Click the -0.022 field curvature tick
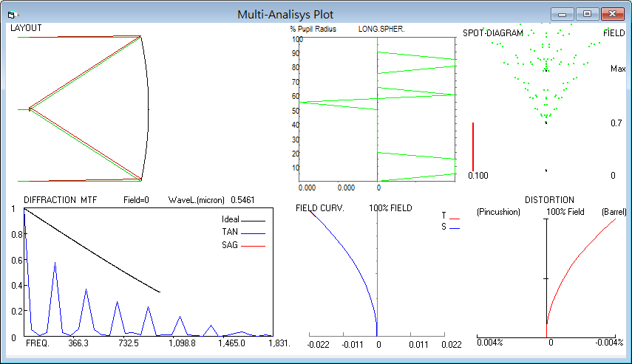The image size is (632, 364). (x=319, y=345)
